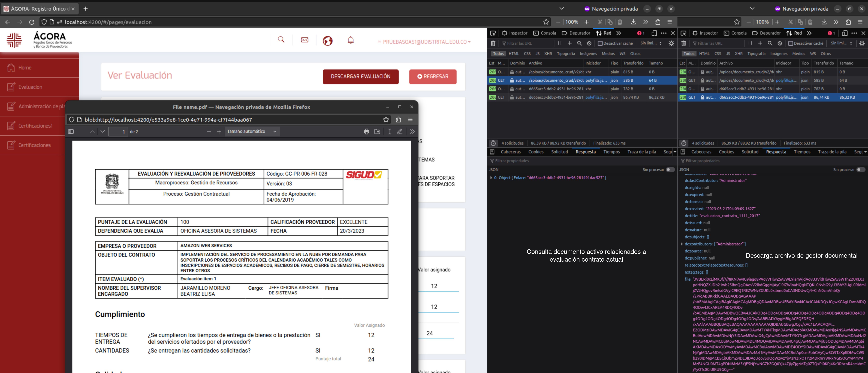Pause network traffic recording
The image size is (868, 373).
[559, 43]
